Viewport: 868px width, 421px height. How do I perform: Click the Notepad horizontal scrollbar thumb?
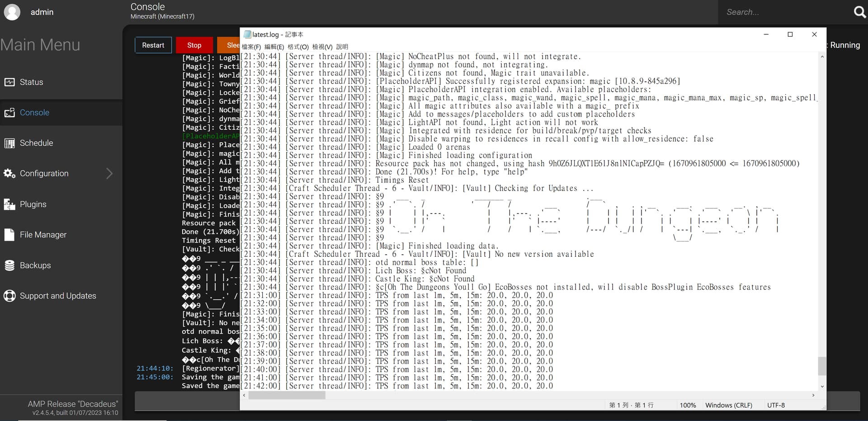coord(287,395)
